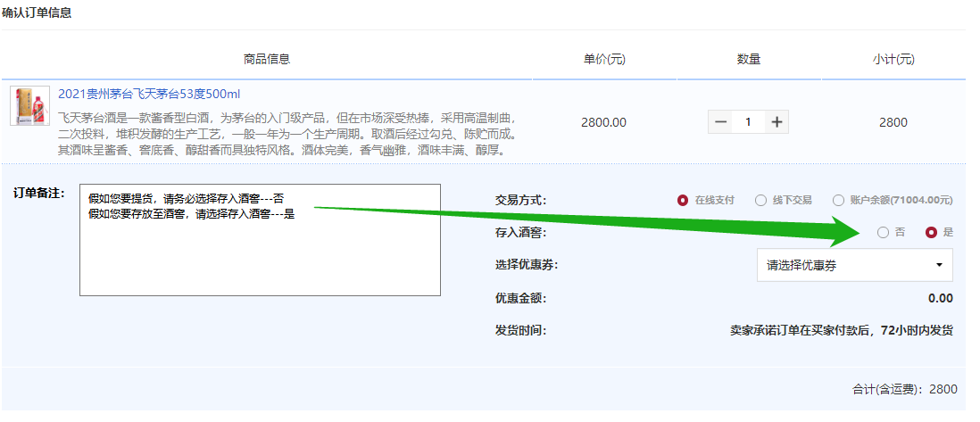980x422 pixels.
Task: Open the Moutai product thumbnail image
Action: coord(30,105)
